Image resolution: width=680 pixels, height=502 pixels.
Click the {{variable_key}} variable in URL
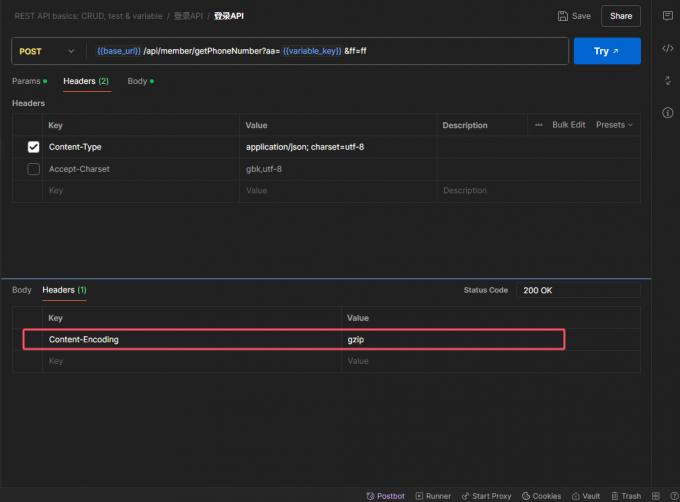(x=312, y=51)
